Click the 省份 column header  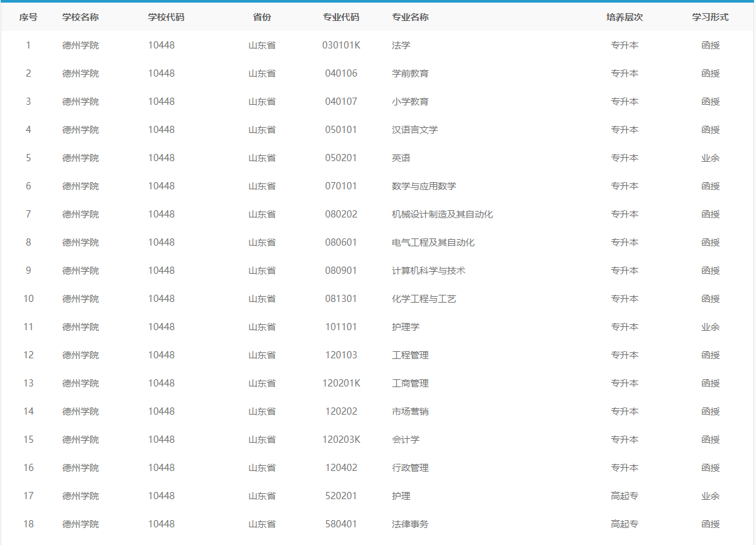[x=262, y=18]
